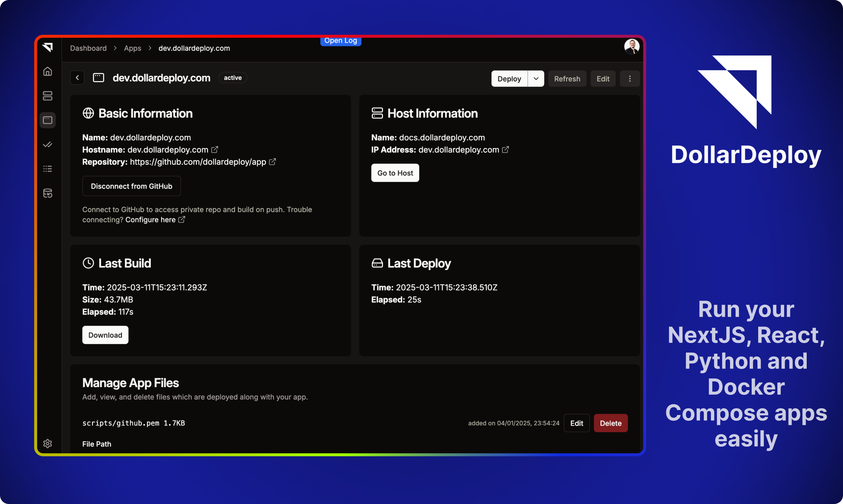This screenshot has height=504, width=843.
Task: Click the server icon by Host Information
Action: click(x=377, y=113)
